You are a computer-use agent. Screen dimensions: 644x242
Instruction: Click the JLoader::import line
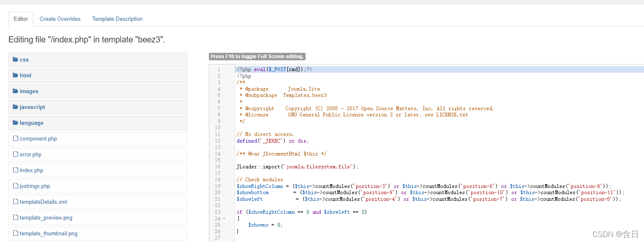297,167
